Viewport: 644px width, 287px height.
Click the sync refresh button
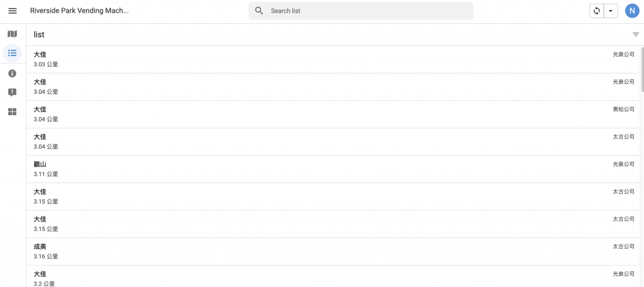(596, 11)
